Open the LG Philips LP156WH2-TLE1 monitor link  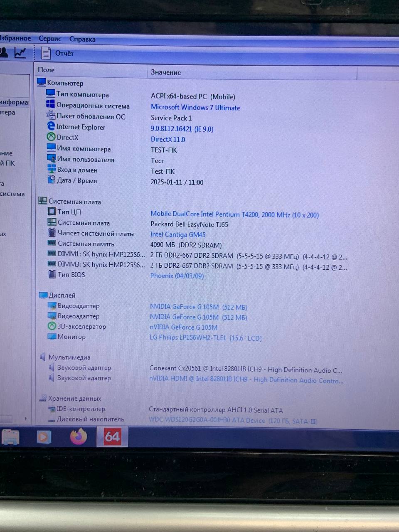pos(206,338)
